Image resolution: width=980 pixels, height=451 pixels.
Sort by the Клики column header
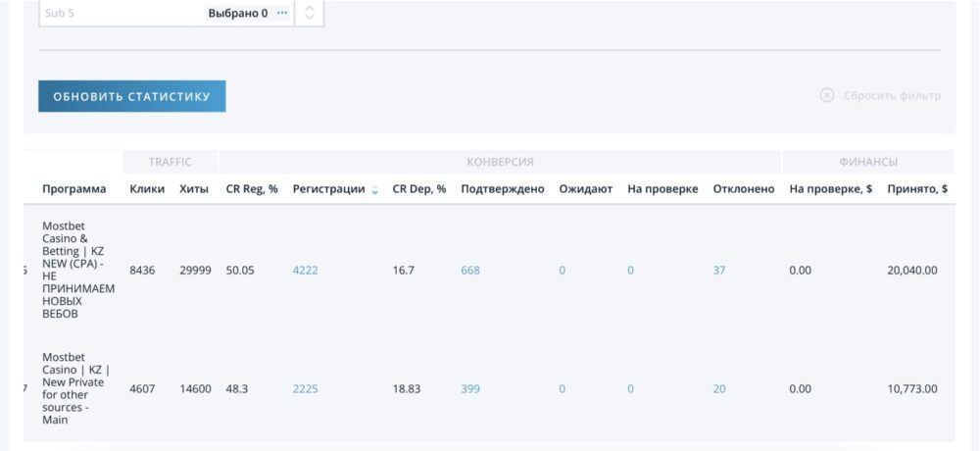click(x=147, y=189)
